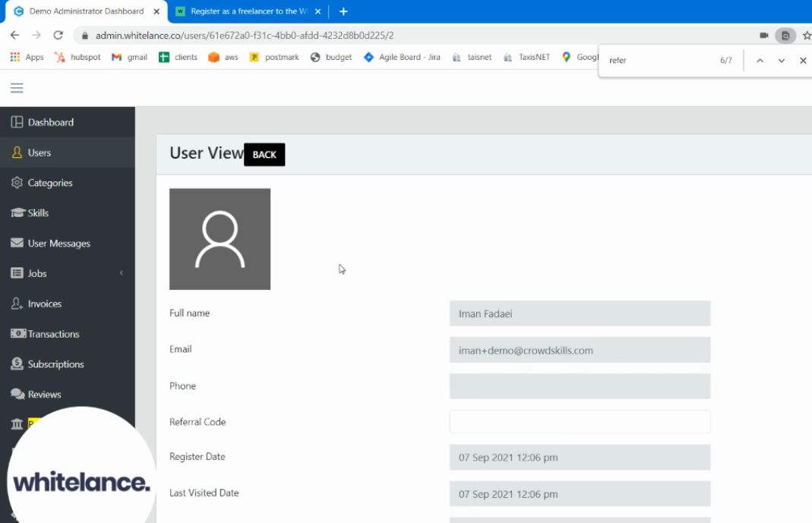Image resolution: width=812 pixels, height=523 pixels.
Task: Click the camera icon in address bar
Action: coord(764,35)
